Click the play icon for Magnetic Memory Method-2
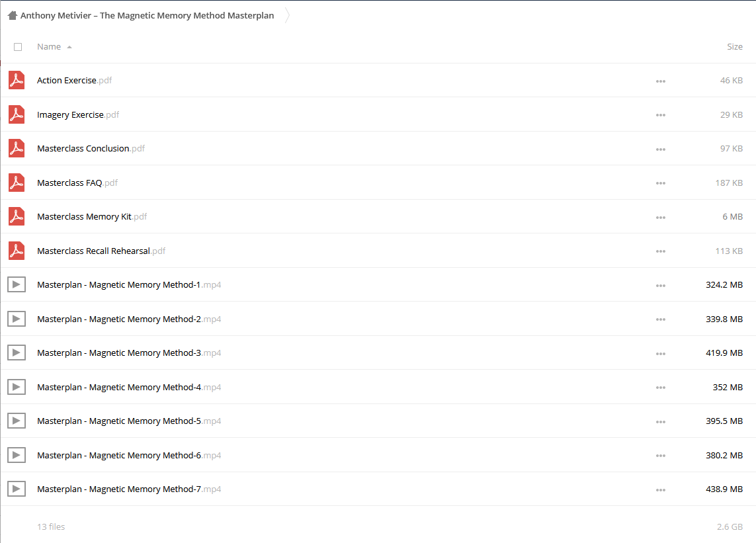 pos(17,319)
